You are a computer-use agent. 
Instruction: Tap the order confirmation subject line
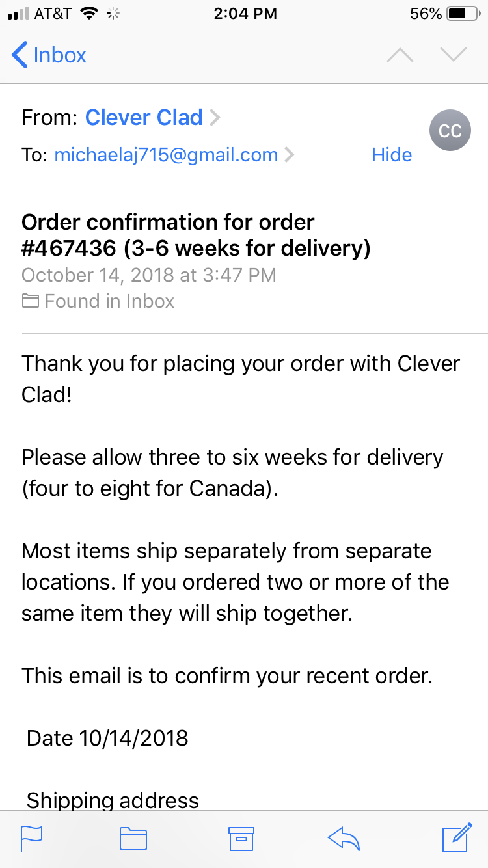(196, 235)
